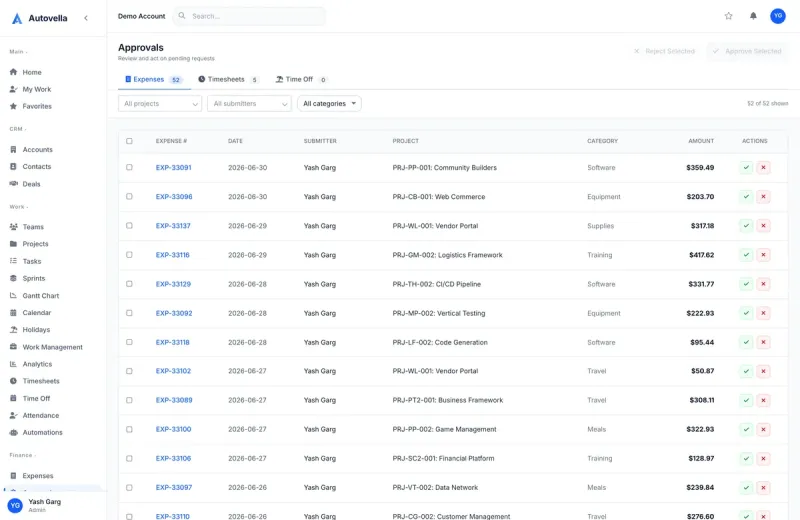This screenshot has width=800, height=520.
Task: Approve expense EXP-33102
Action: point(746,371)
